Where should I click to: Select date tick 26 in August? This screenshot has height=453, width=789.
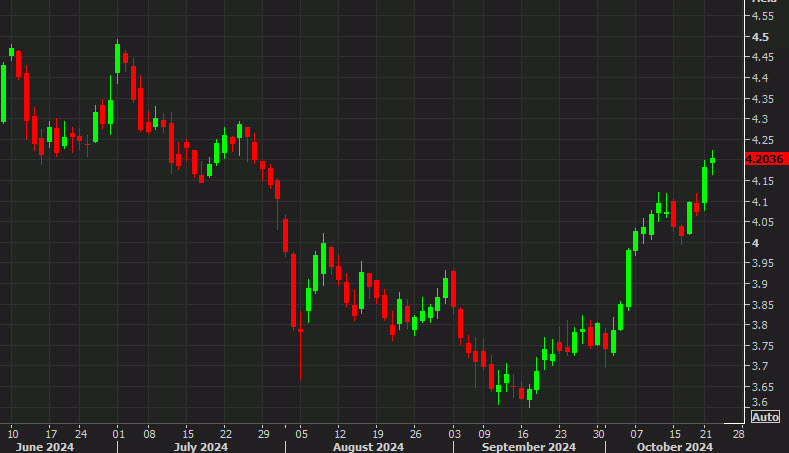pyautogui.click(x=416, y=434)
